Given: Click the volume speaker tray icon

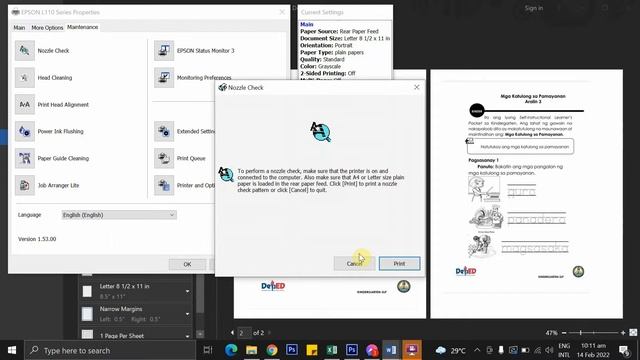Looking at the screenshot, I should point(549,350).
